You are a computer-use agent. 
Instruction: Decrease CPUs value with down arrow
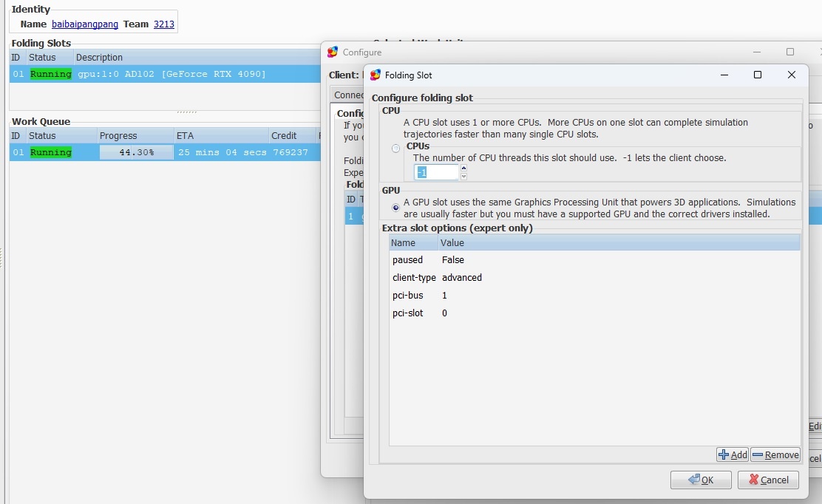463,176
